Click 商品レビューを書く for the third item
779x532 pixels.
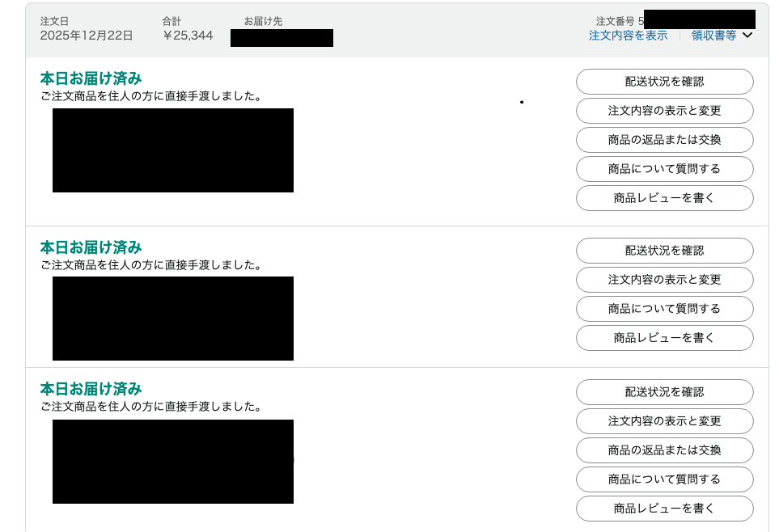tap(664, 509)
